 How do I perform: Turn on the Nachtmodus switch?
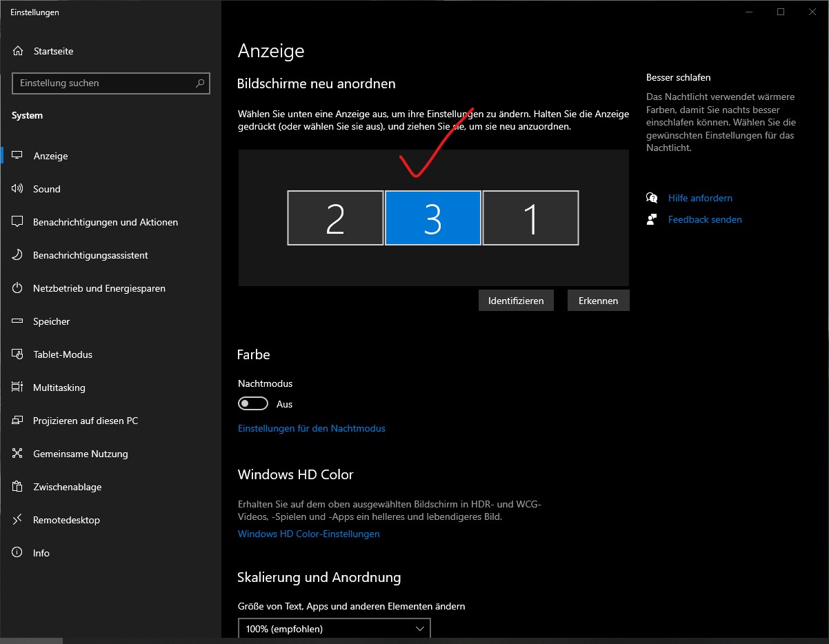(253, 404)
